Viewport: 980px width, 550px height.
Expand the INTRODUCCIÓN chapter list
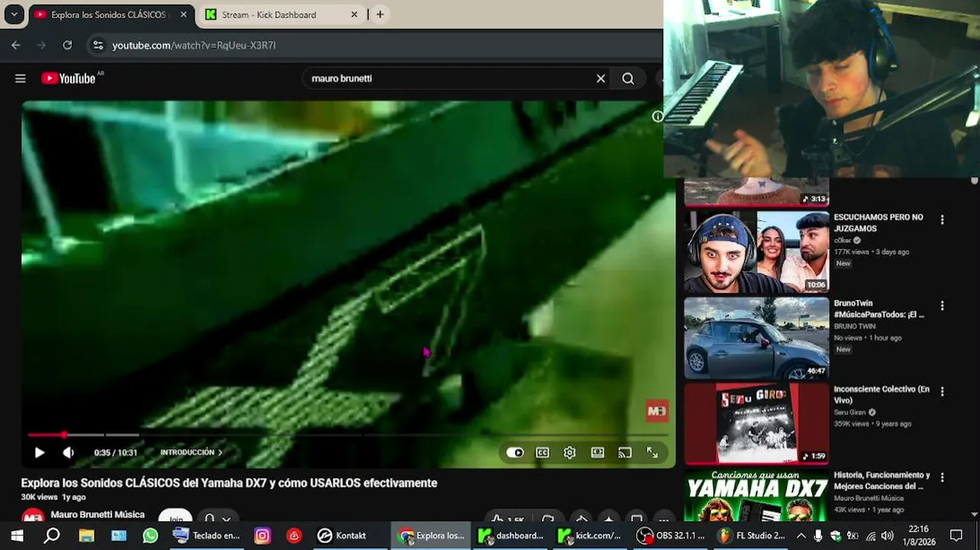pos(191,453)
